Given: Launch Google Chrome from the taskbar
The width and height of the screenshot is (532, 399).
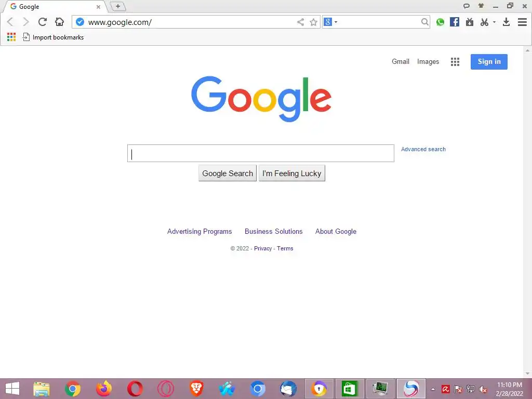Looking at the screenshot, I should 73,389.
